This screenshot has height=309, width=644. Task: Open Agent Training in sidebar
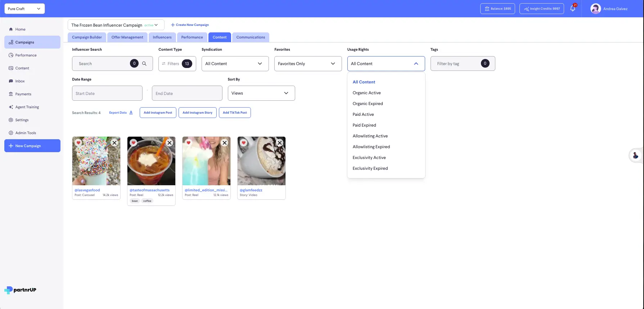pos(32,107)
